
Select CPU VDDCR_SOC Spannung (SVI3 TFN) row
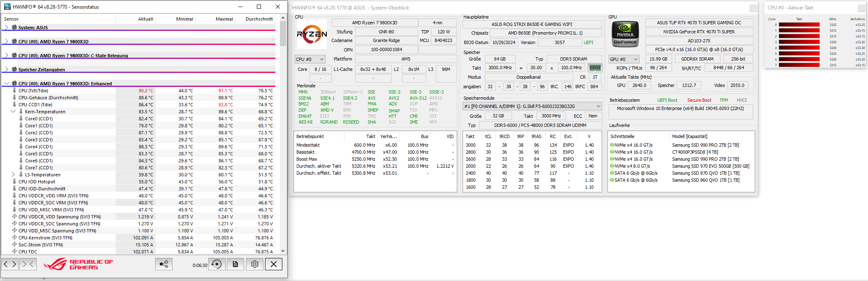pyautogui.click(x=139, y=224)
